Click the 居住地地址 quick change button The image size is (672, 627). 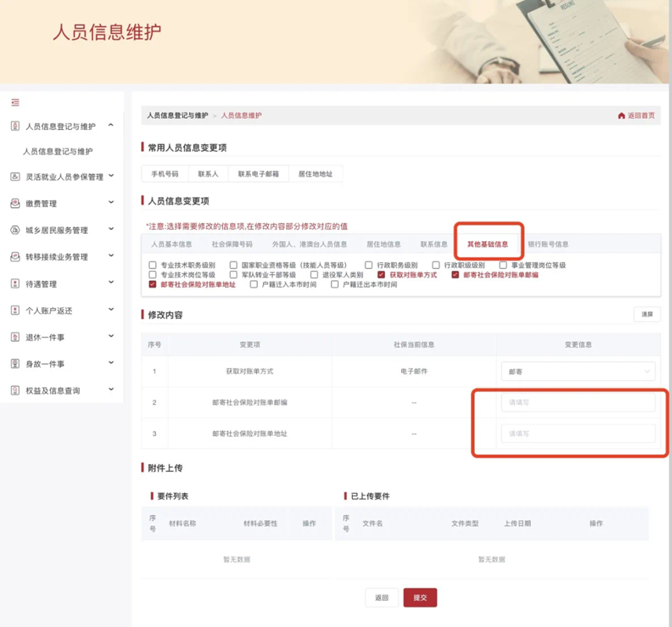(315, 174)
